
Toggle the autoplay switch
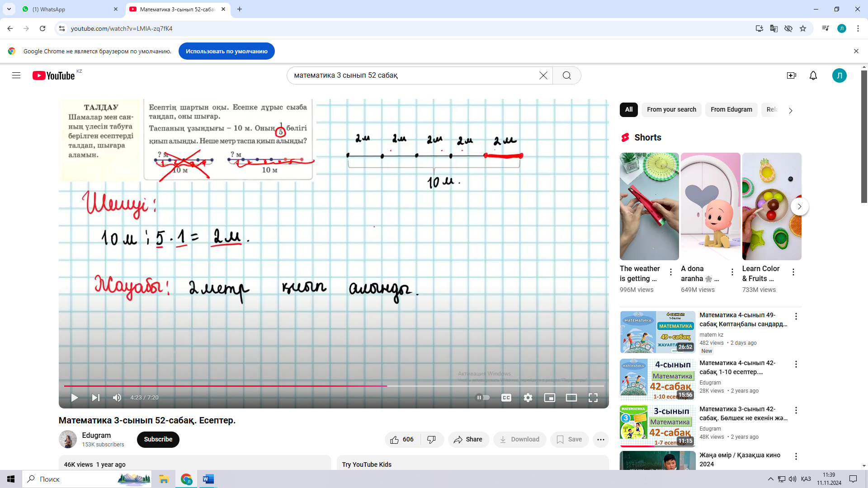[483, 398]
